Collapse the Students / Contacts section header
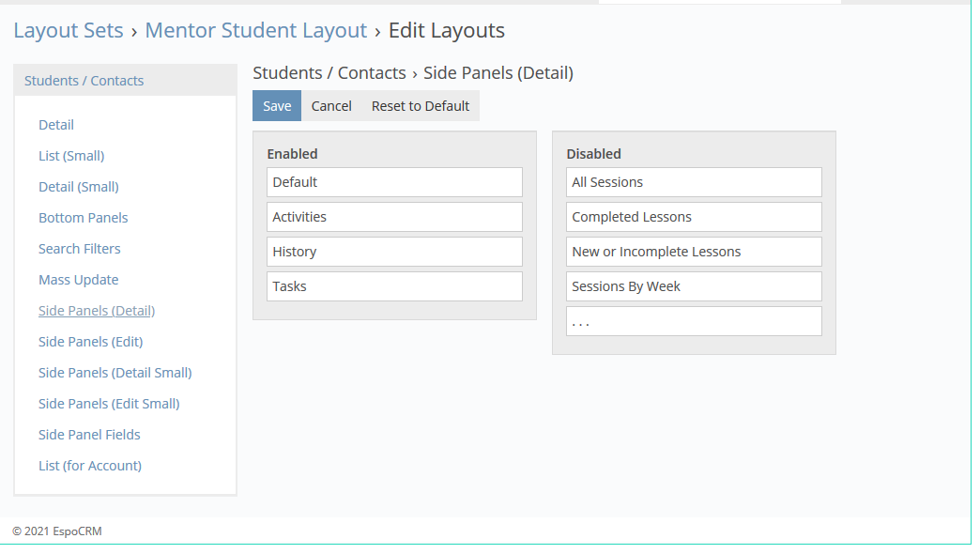 tap(84, 81)
